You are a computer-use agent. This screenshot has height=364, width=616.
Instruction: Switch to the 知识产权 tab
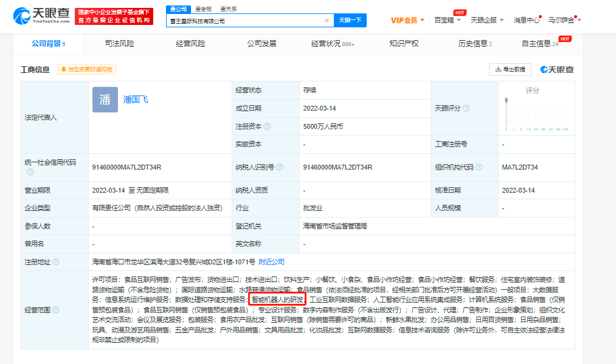(404, 44)
